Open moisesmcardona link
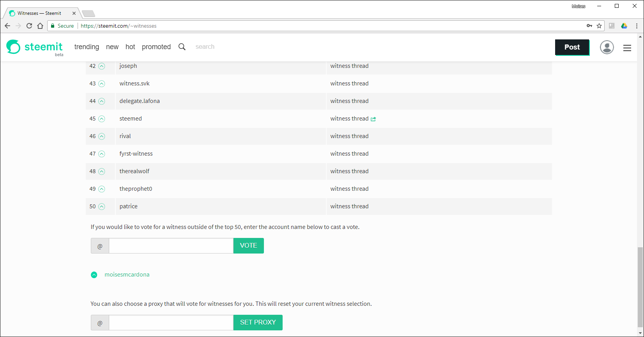This screenshot has height=337, width=644. [127, 275]
